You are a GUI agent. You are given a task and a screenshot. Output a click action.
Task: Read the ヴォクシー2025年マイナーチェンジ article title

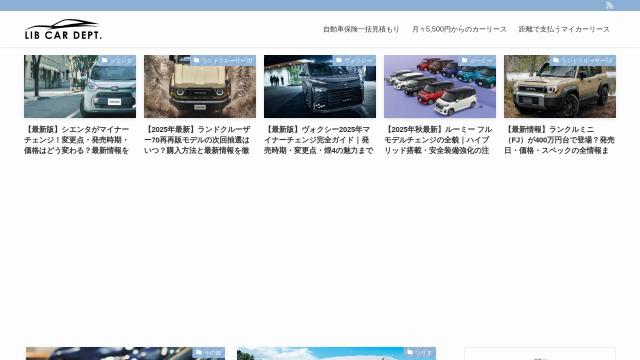coord(319,140)
